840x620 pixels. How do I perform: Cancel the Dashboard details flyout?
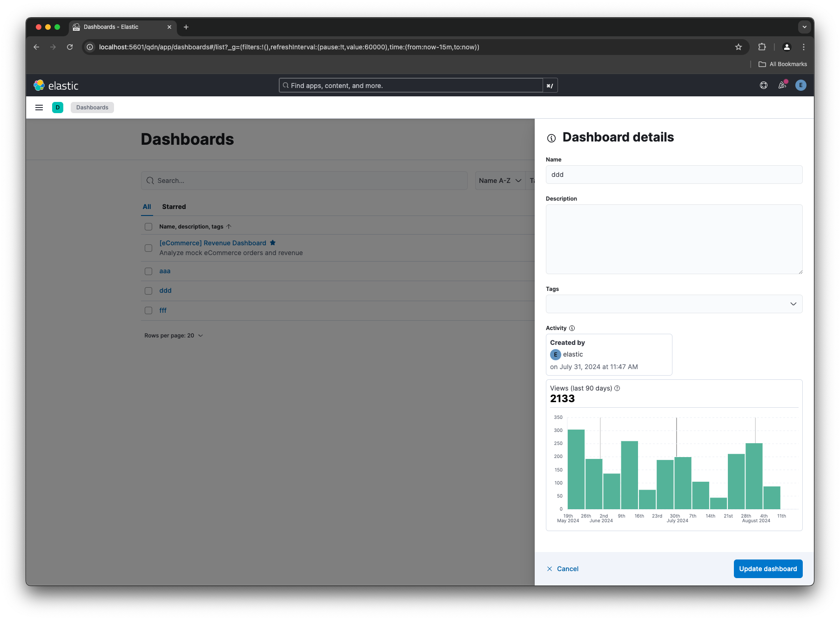point(563,569)
